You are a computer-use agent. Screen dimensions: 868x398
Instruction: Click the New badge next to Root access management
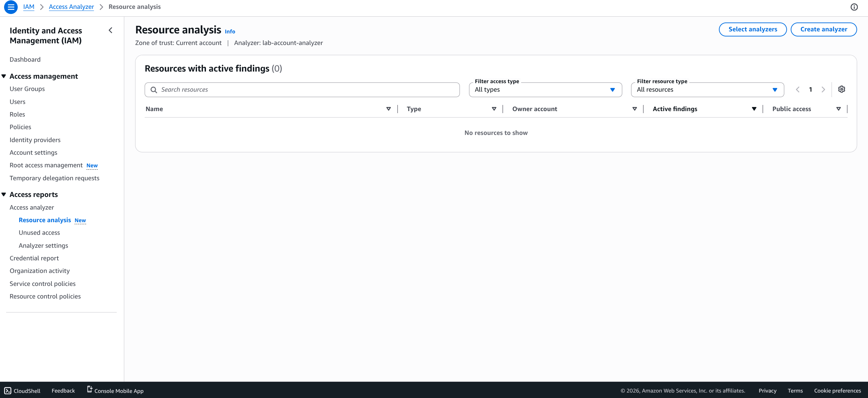click(92, 166)
